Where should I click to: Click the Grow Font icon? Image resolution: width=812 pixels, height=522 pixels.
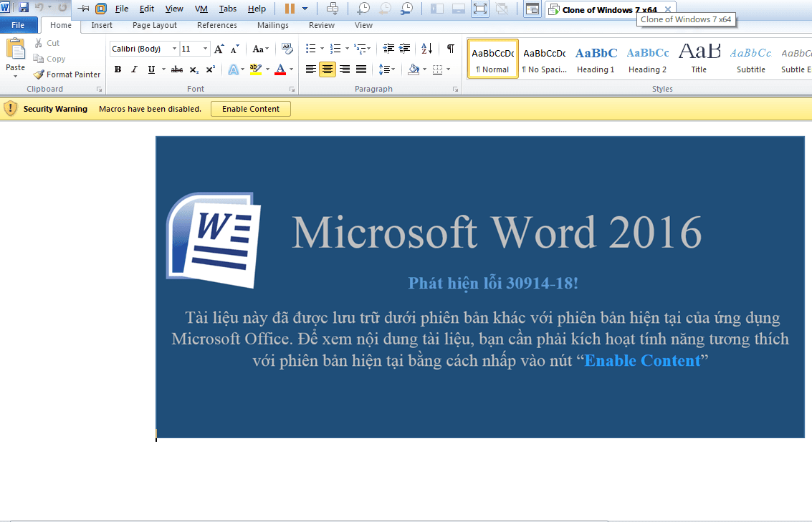click(219, 49)
